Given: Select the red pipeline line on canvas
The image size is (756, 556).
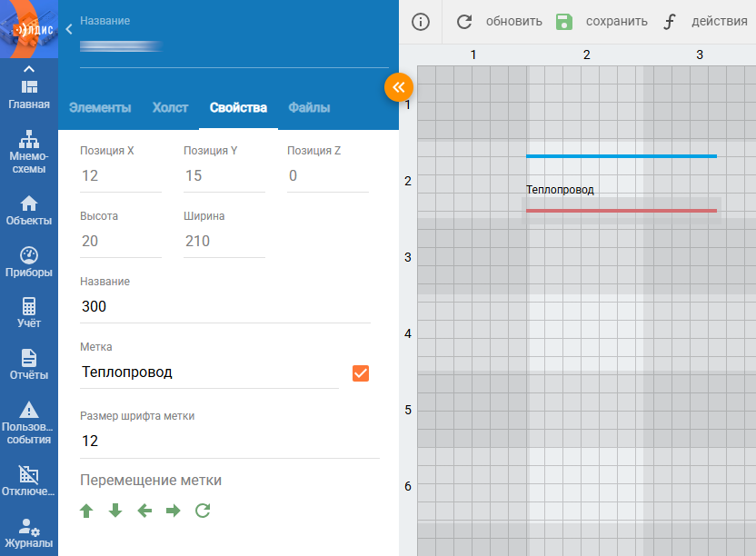Looking at the screenshot, I should (621, 211).
